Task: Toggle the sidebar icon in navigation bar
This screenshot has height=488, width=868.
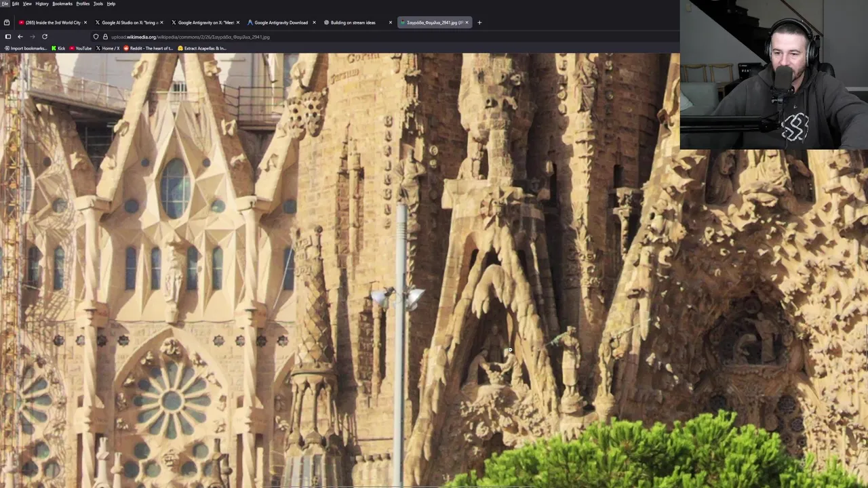Action: pyautogui.click(x=8, y=37)
